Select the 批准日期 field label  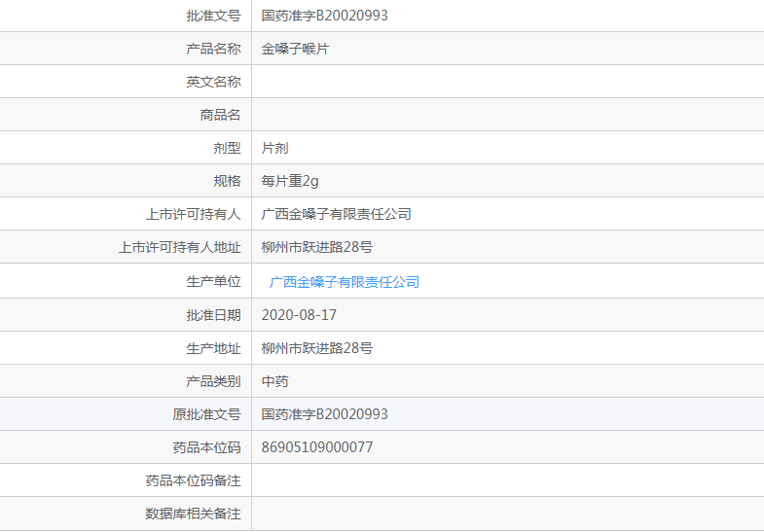tap(213, 315)
